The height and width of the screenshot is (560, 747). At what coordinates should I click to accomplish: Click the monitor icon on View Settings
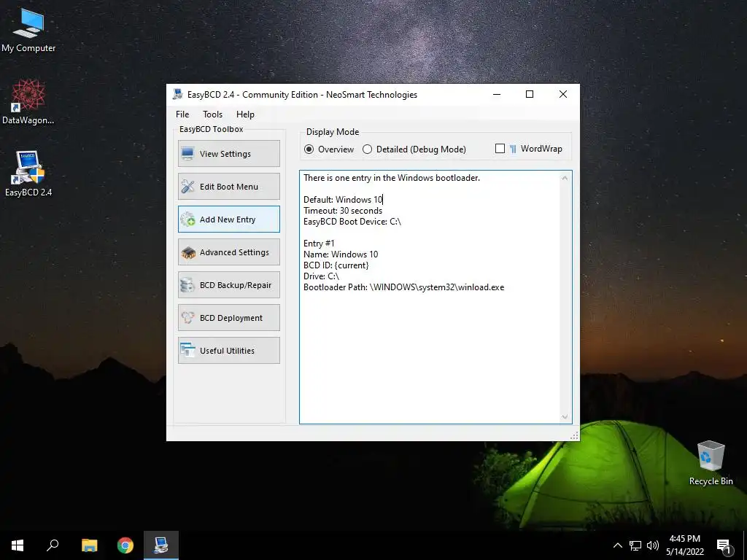pyautogui.click(x=187, y=153)
